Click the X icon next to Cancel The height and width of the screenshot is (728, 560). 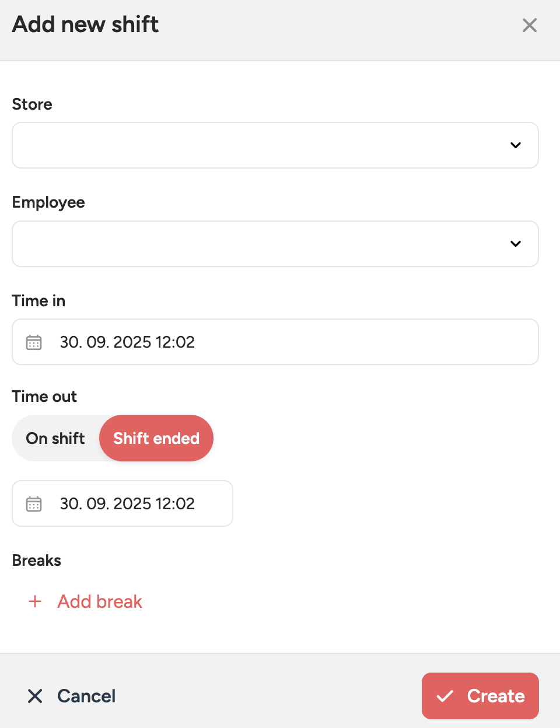click(35, 696)
